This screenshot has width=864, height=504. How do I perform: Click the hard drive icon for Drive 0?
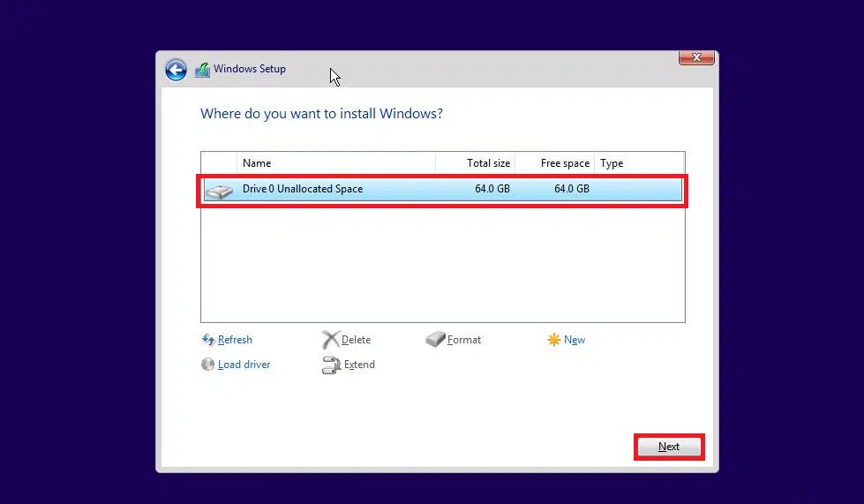tap(219, 191)
